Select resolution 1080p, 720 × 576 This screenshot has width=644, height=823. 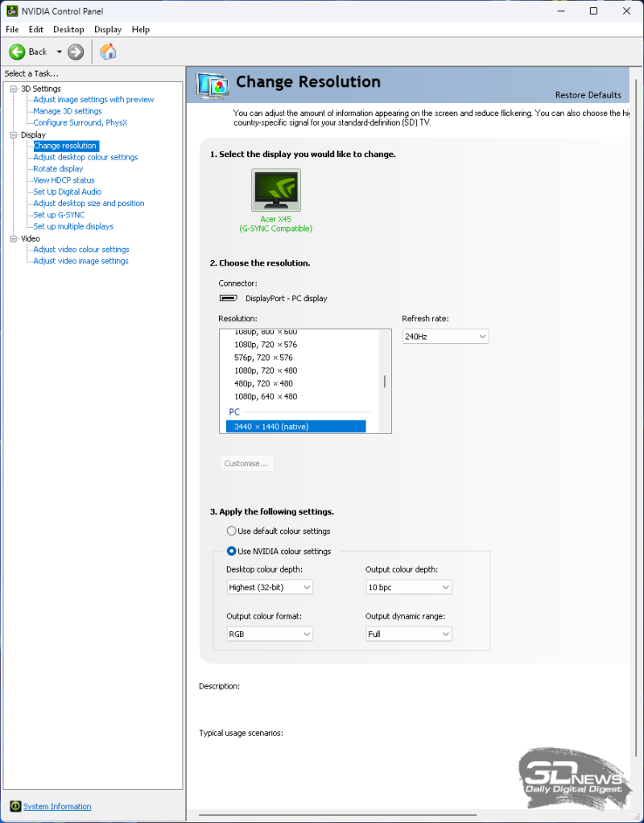point(266,345)
